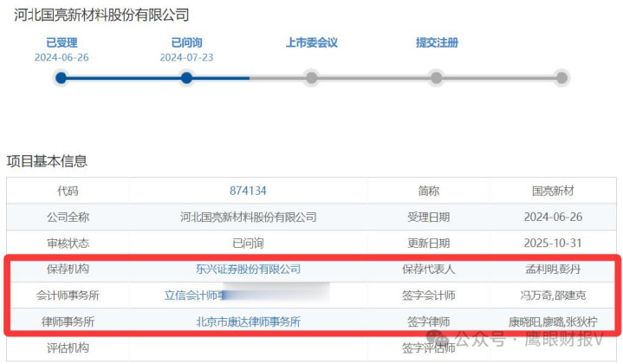
Task: Click the page title 河北国亮新材料股份有限公司
Action: tap(101, 15)
